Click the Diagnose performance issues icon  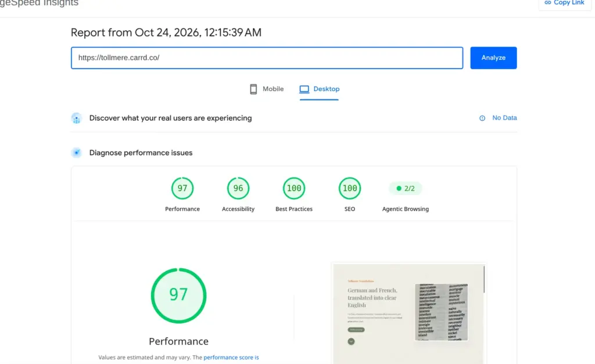(x=76, y=153)
